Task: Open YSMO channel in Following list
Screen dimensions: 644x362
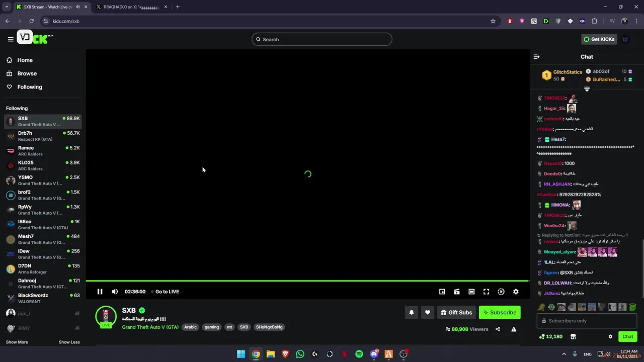Action: [x=43, y=180]
